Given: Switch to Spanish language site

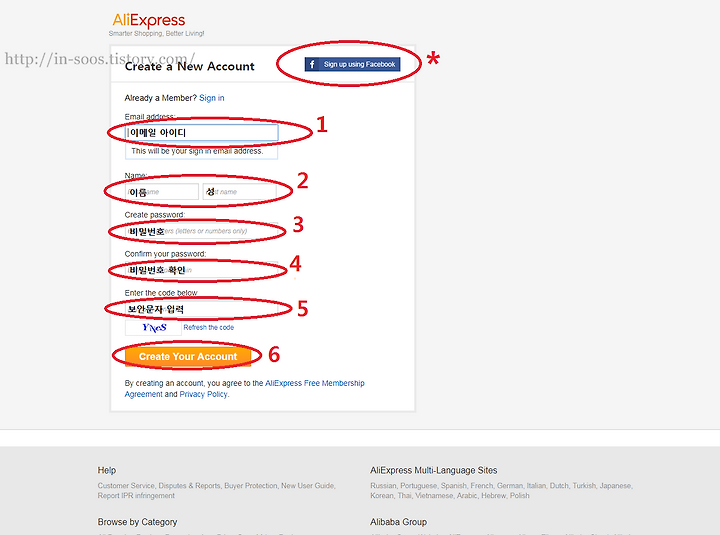Looking at the screenshot, I should 454,486.
